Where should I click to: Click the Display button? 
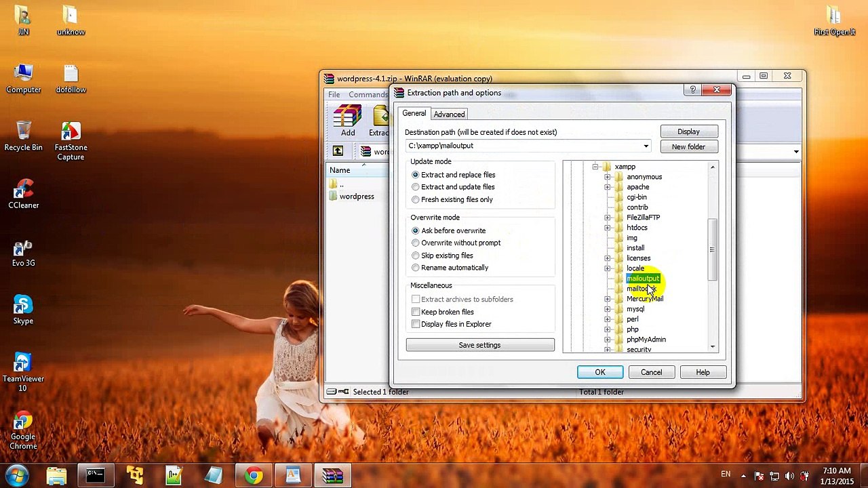(688, 131)
